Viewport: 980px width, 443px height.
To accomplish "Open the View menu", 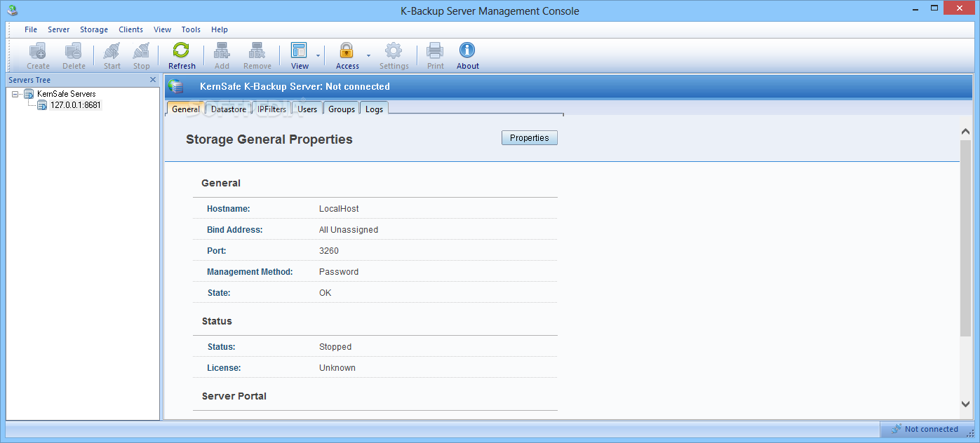I will (x=163, y=29).
